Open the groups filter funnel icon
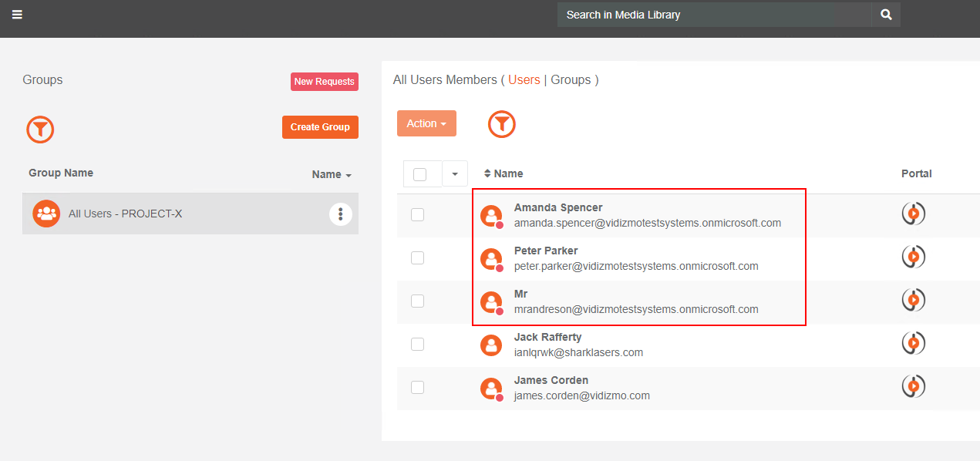 (40, 130)
